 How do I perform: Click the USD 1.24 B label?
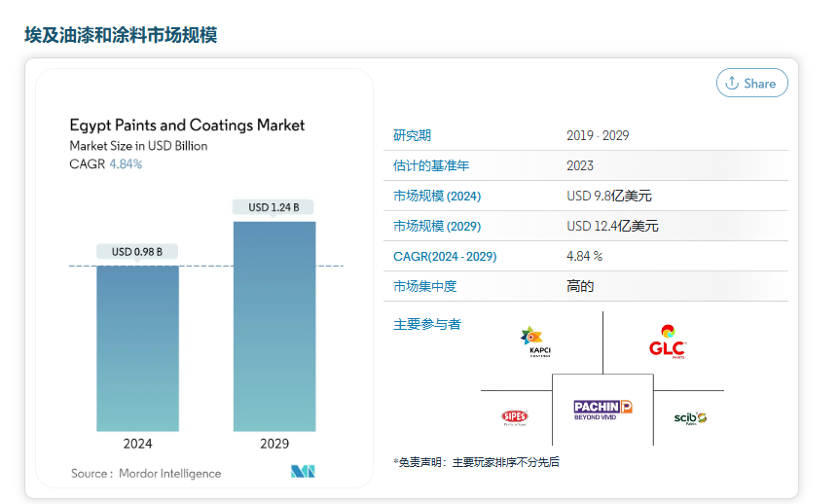274,207
